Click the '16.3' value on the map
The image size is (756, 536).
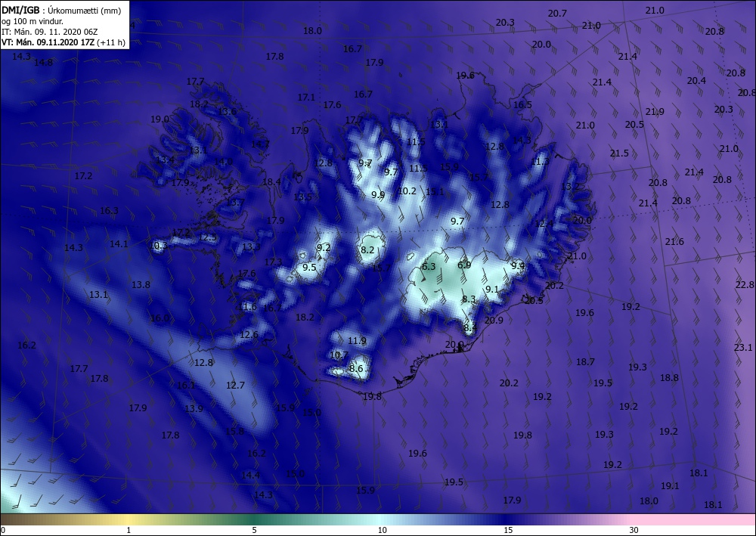point(109,211)
